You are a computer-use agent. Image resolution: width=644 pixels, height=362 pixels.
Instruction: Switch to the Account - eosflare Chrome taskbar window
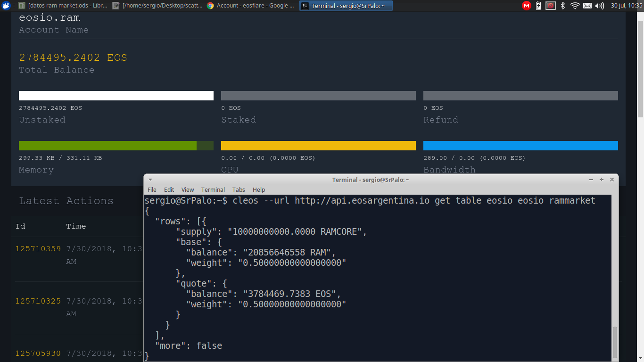(x=251, y=6)
